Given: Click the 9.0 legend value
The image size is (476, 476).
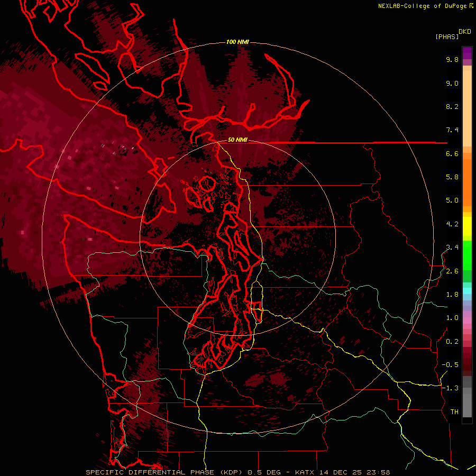Looking at the screenshot, I should pyautogui.click(x=452, y=83).
